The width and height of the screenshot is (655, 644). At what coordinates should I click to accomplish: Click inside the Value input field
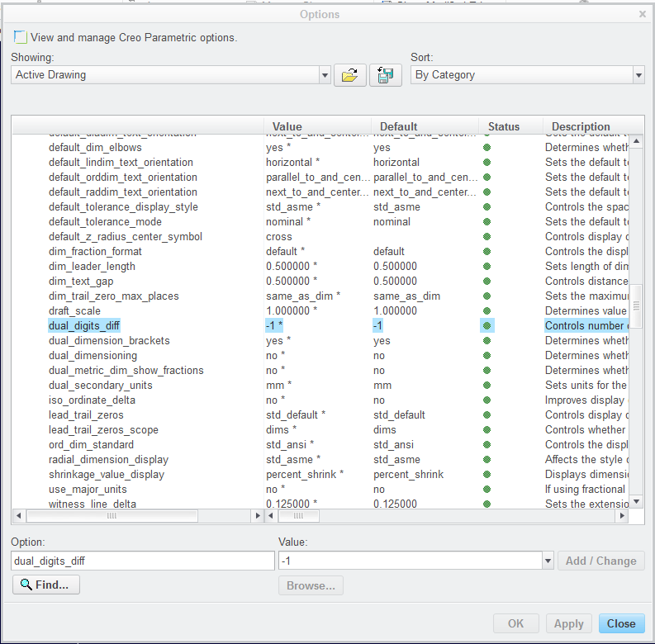click(411, 561)
